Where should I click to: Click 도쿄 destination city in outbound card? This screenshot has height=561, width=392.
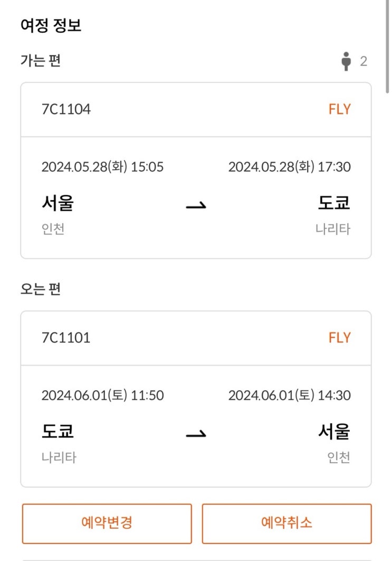click(334, 203)
